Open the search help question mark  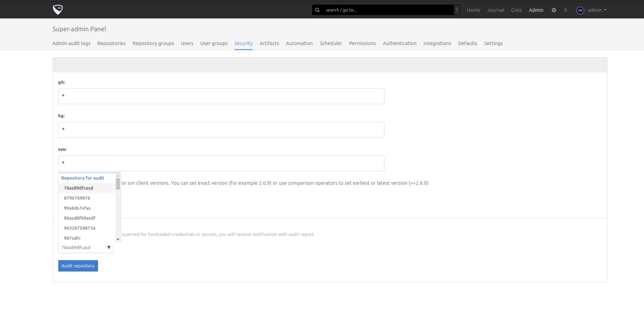(x=457, y=10)
